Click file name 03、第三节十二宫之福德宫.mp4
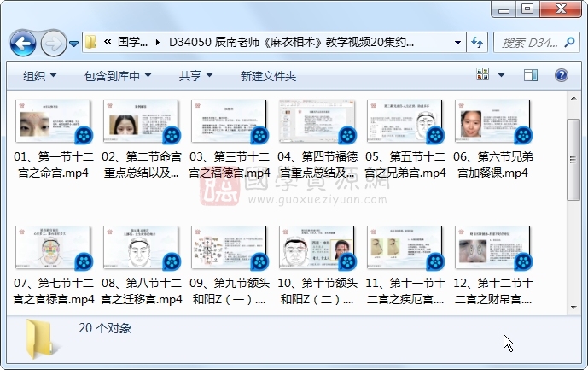The width and height of the screenshot is (588, 370). point(229,165)
